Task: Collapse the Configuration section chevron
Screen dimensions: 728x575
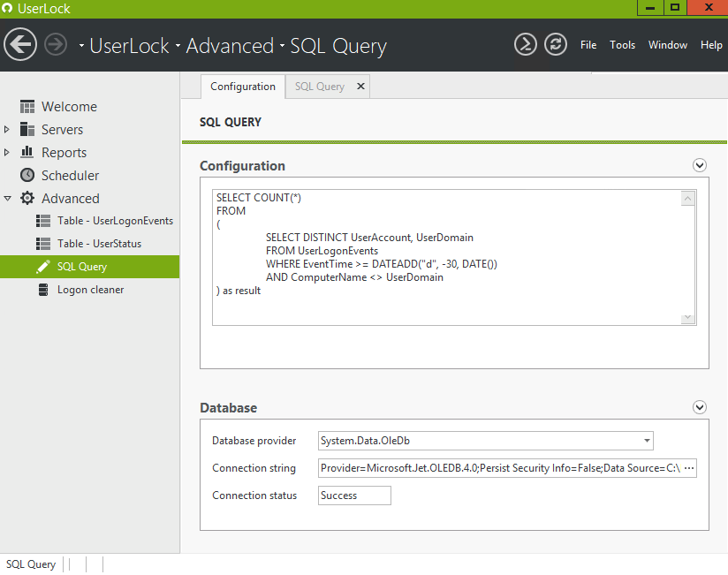Action: coord(699,165)
